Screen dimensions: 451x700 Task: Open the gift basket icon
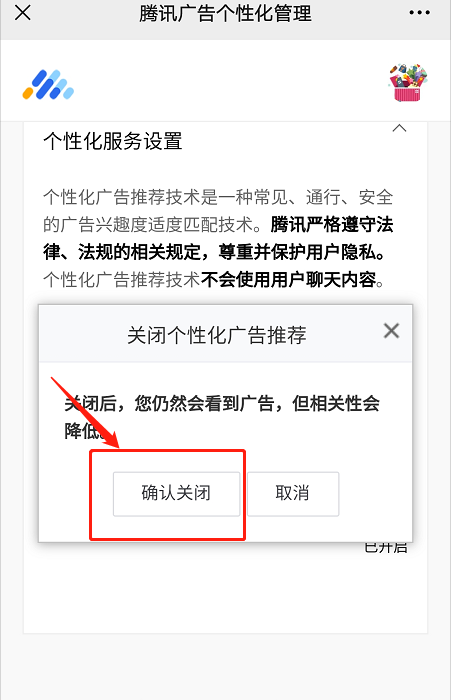[408, 83]
